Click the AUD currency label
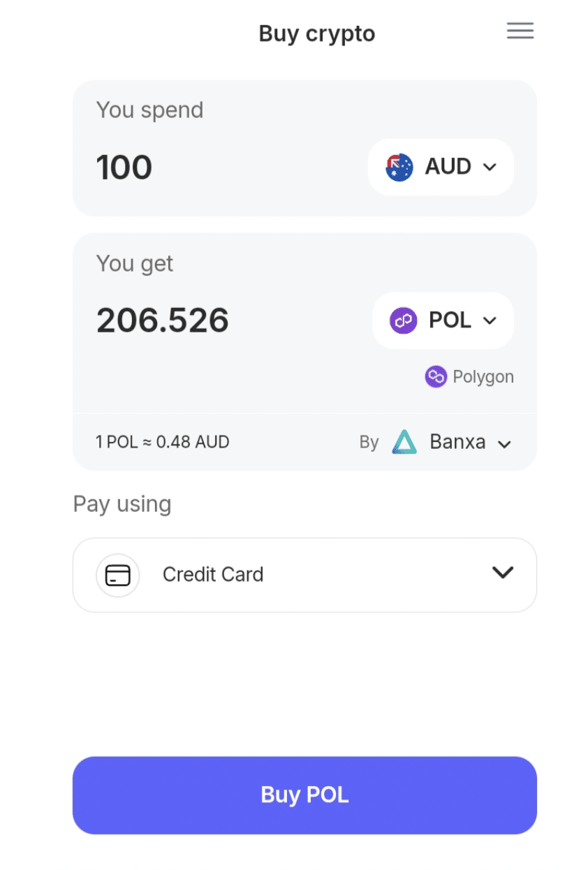This screenshot has height=870, width=588. pyautogui.click(x=448, y=168)
